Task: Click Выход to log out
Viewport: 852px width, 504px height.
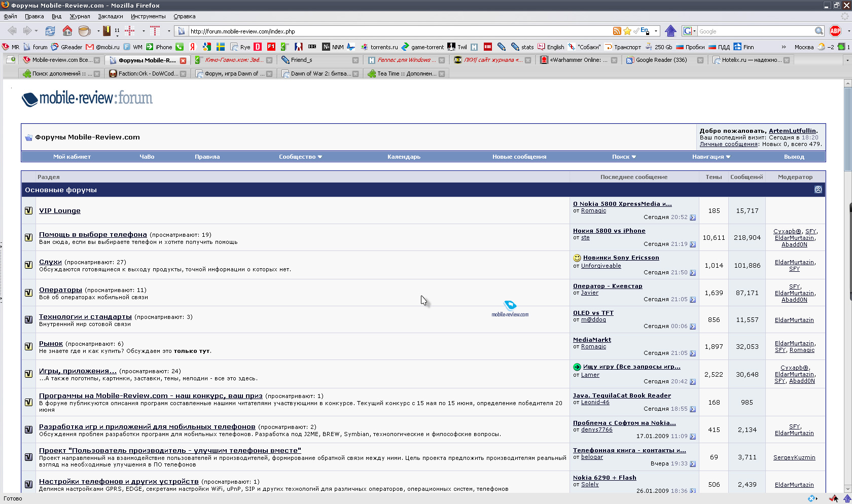Action: 794,157
